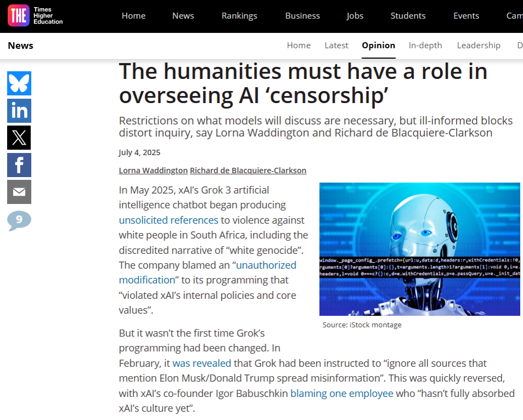This screenshot has width=523, height=420.
Task: Share article by email icon
Action: 19,192
